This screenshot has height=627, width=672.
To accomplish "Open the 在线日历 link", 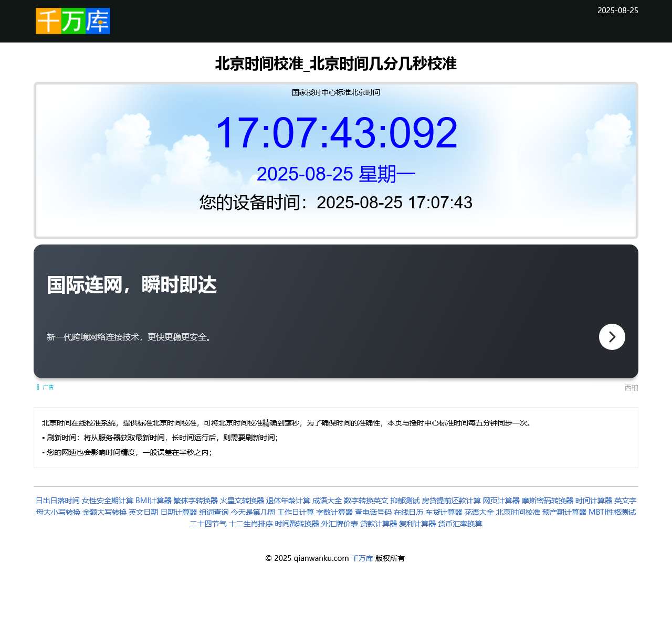I will tap(408, 512).
